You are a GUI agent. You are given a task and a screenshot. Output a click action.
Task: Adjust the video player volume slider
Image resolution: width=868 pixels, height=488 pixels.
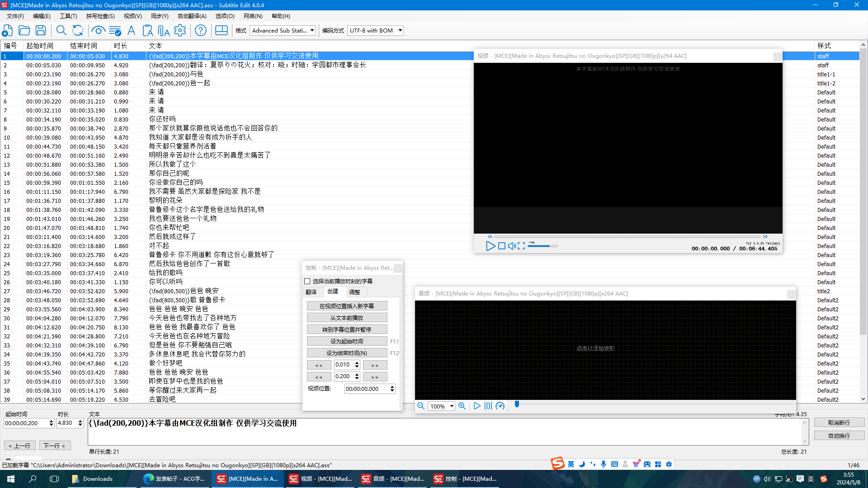pyautogui.click(x=542, y=246)
